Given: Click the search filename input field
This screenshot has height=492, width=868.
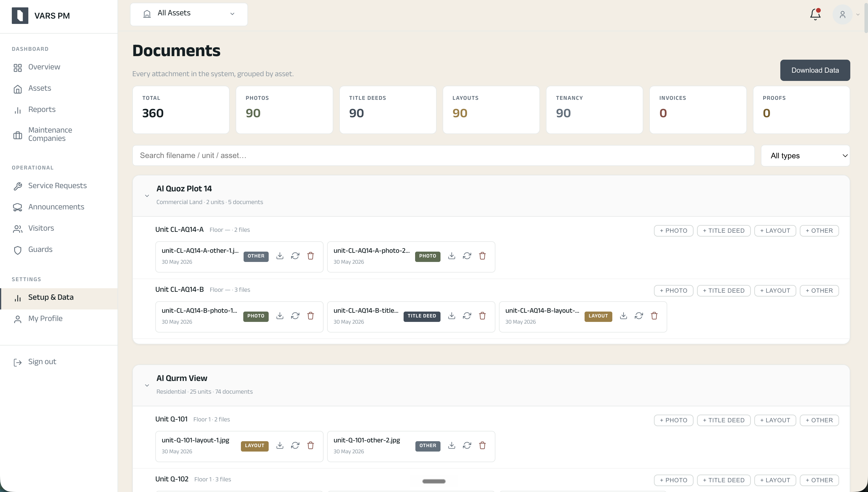Looking at the screenshot, I should 443,155.
